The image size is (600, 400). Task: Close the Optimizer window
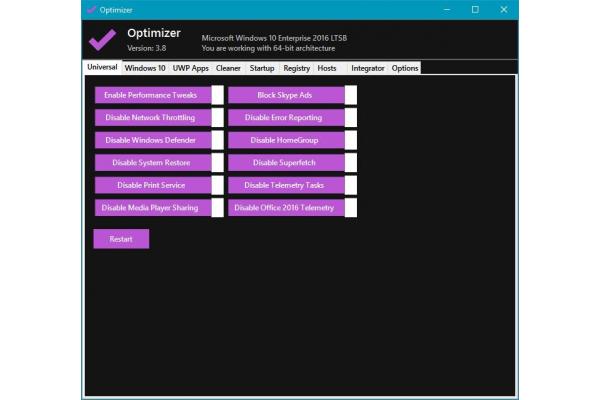[504, 10]
